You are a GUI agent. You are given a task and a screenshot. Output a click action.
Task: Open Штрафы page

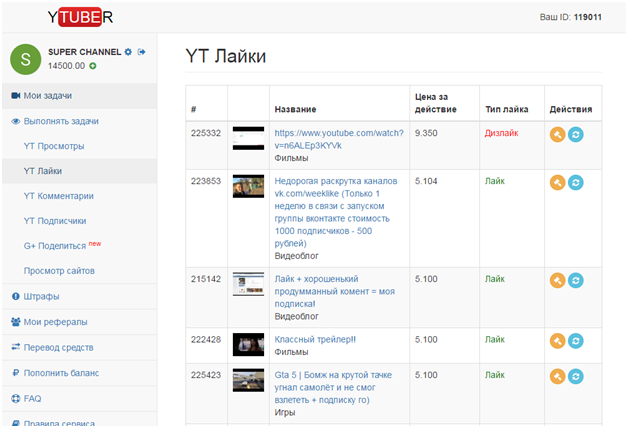tap(79, 296)
